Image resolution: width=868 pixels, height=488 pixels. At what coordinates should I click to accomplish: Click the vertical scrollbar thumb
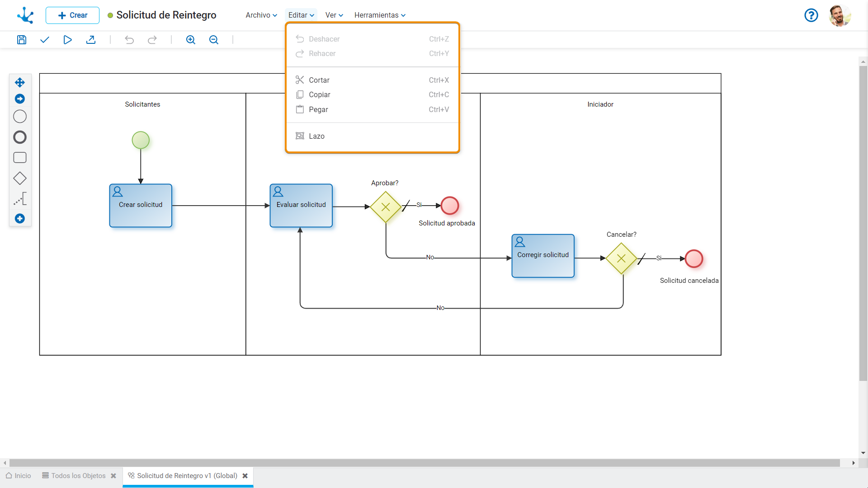[x=863, y=223]
